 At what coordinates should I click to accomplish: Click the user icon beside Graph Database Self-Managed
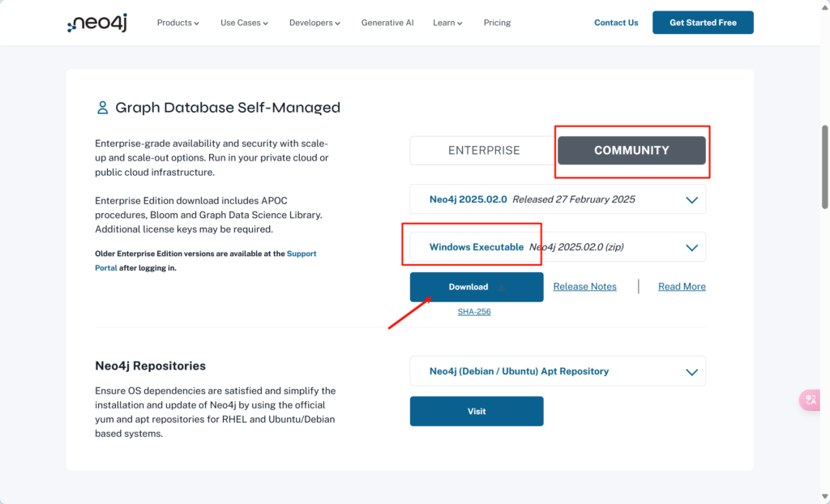point(102,108)
